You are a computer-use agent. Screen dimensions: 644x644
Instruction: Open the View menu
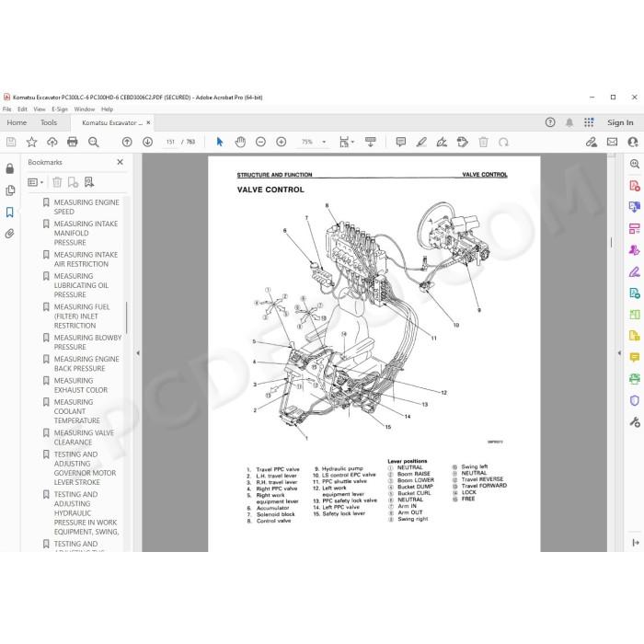pos(40,109)
